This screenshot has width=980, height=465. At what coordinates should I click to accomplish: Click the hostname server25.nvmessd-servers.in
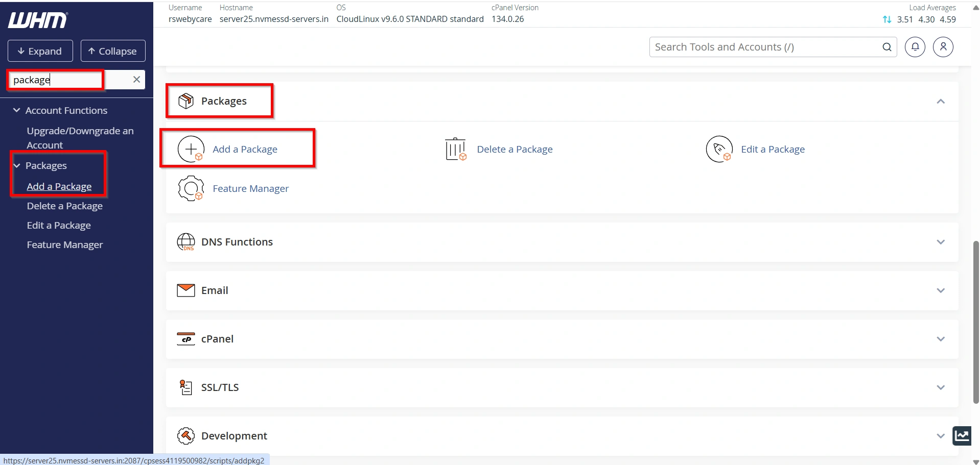coord(274,19)
